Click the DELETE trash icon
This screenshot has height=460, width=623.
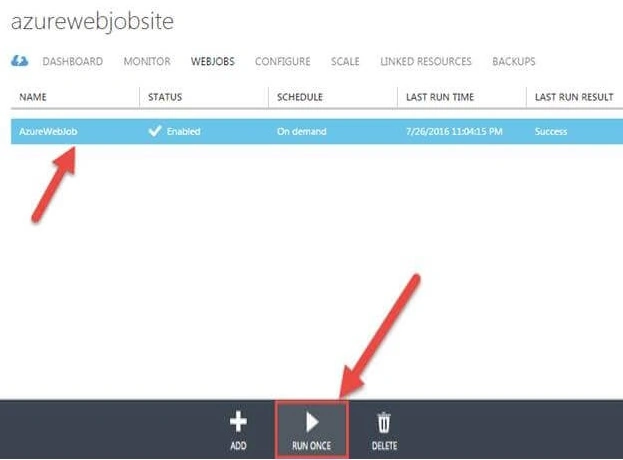(x=384, y=422)
